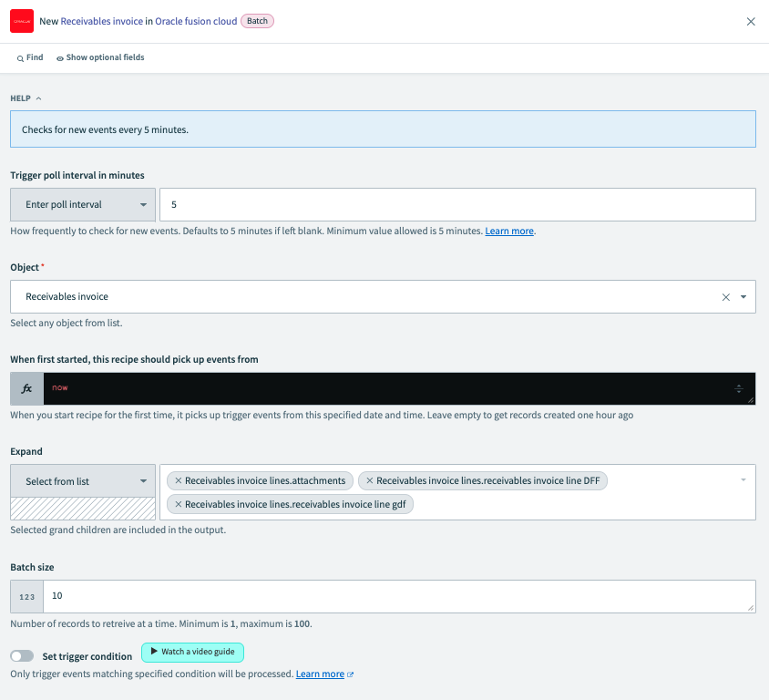The width and height of the screenshot is (769, 700).
Task: Click the fx formula mode icon
Action: [27, 388]
